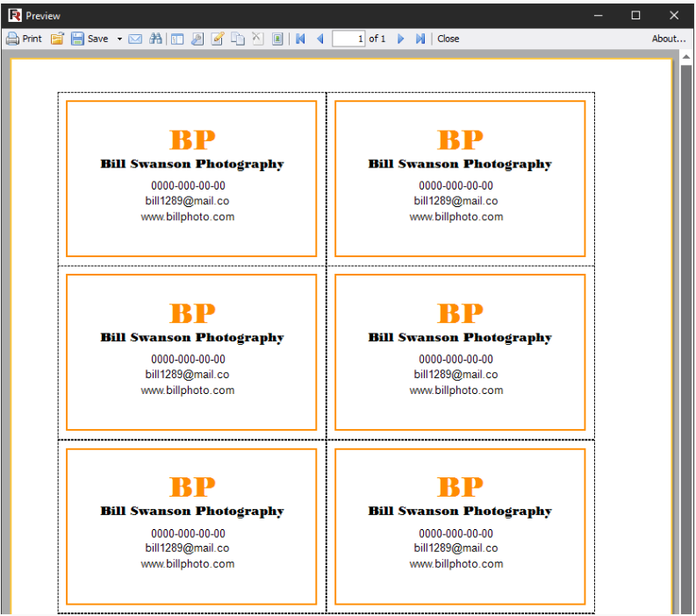Viewport: 696px width, 616px height.
Task: Minimize the Preview window
Action: tap(599, 16)
